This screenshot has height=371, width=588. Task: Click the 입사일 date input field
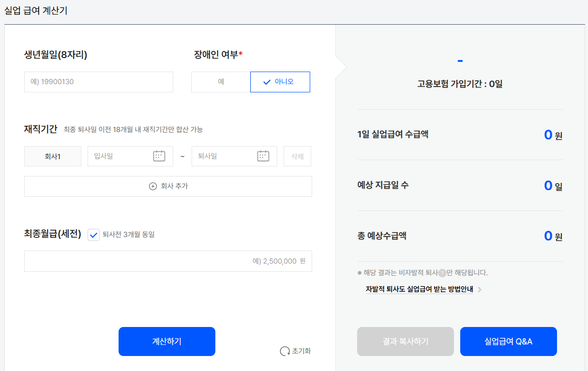click(x=121, y=156)
